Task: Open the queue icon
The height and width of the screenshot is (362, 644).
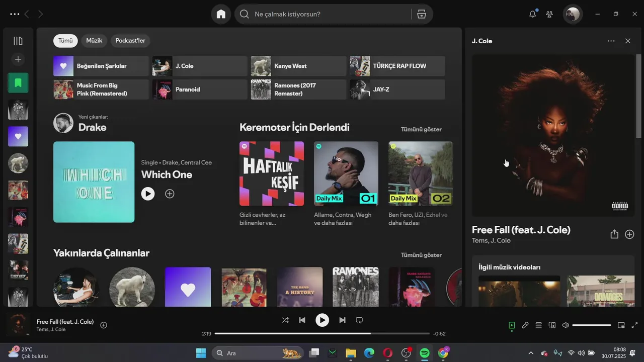Action: point(538,325)
